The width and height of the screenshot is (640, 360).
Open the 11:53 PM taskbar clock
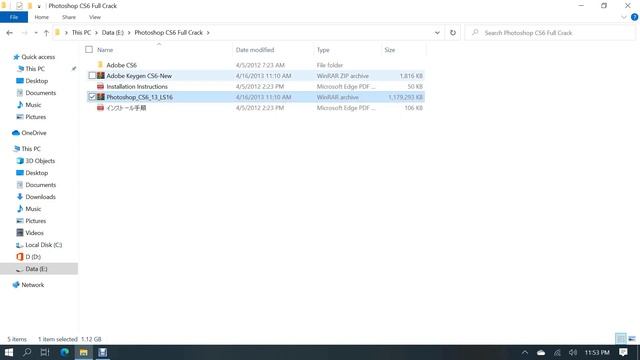(597, 353)
